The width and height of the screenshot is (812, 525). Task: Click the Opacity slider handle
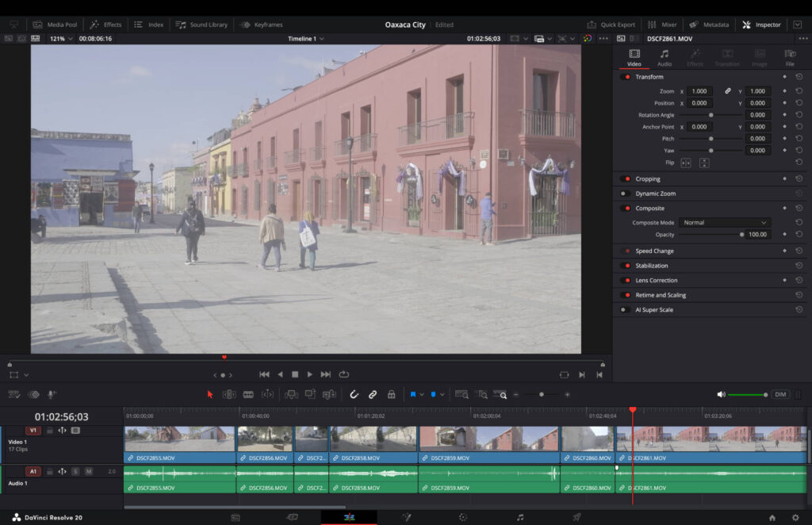[x=741, y=235]
